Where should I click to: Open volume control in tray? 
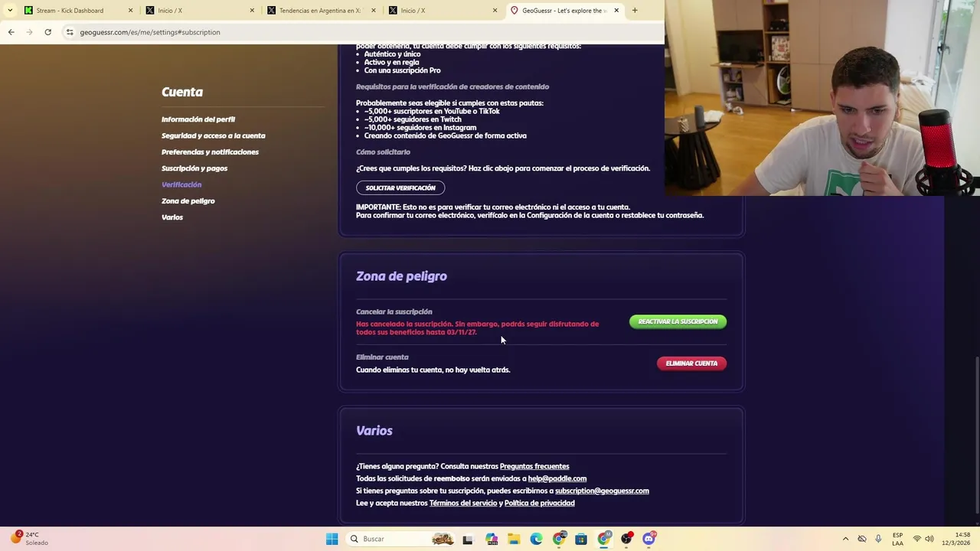(x=929, y=539)
